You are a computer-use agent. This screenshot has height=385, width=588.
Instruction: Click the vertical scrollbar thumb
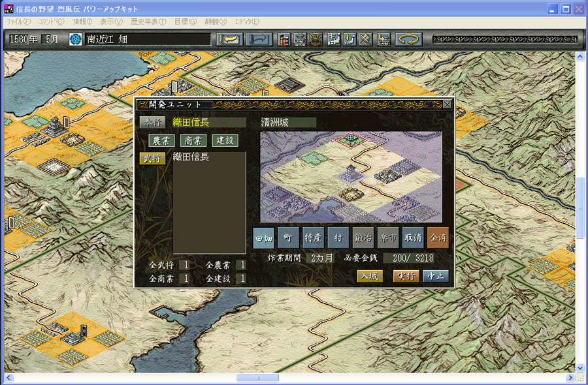tap(580, 208)
